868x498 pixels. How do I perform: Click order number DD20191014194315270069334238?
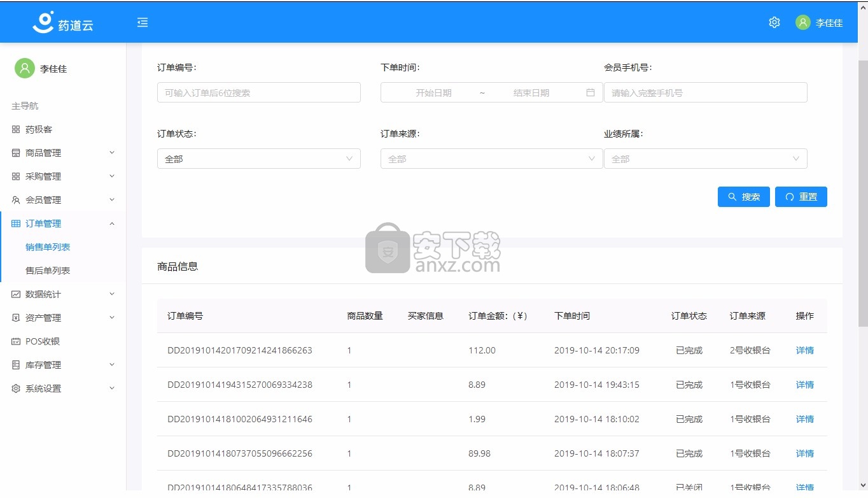[240, 385]
